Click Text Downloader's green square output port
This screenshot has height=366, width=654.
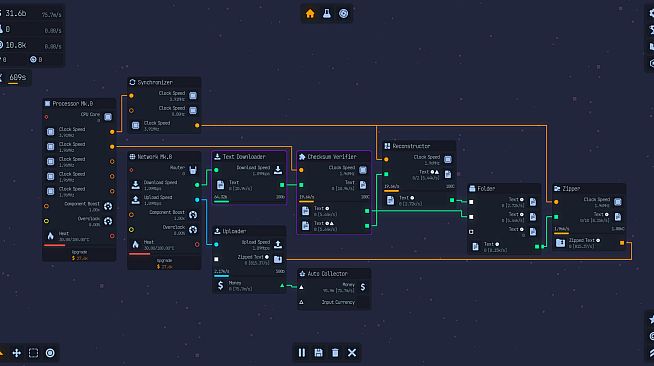tap(282, 185)
